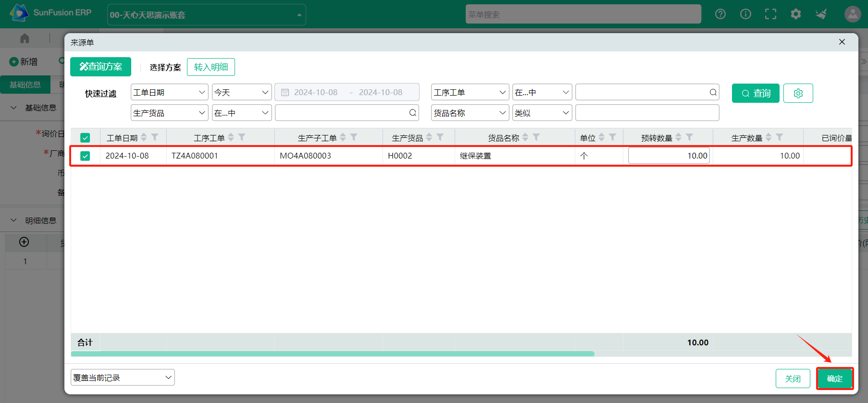
Task: Open the info icon in top bar
Action: pos(745,14)
